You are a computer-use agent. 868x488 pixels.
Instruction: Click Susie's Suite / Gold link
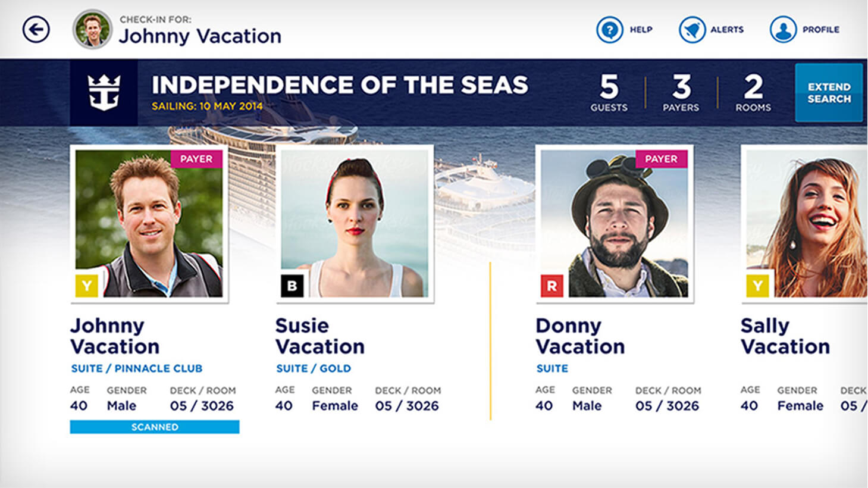(x=314, y=368)
